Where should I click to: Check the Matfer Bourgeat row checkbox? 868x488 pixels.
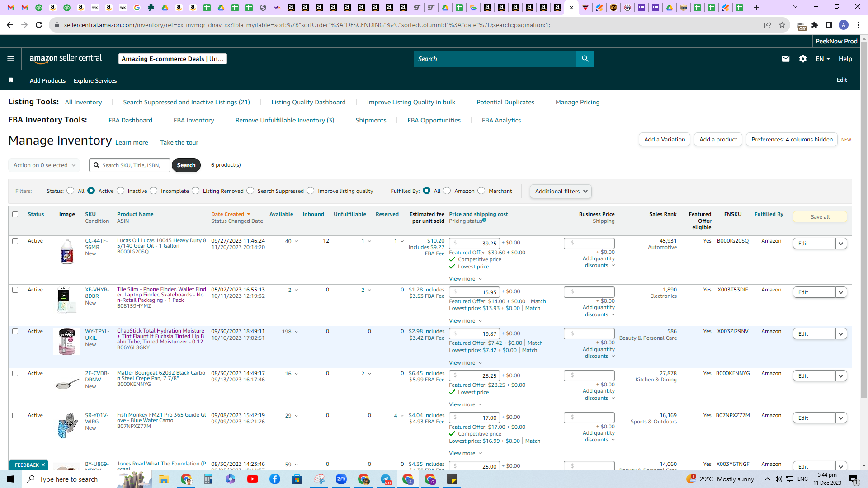15,373
